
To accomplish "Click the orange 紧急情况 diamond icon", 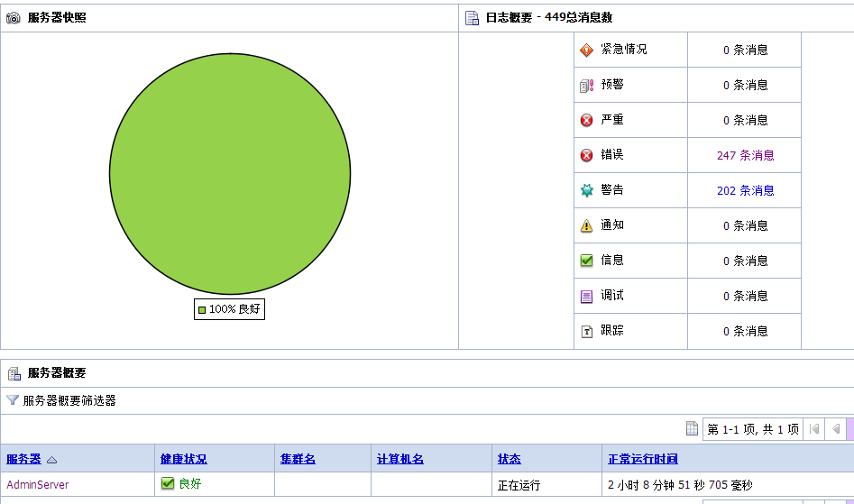I will (586, 50).
